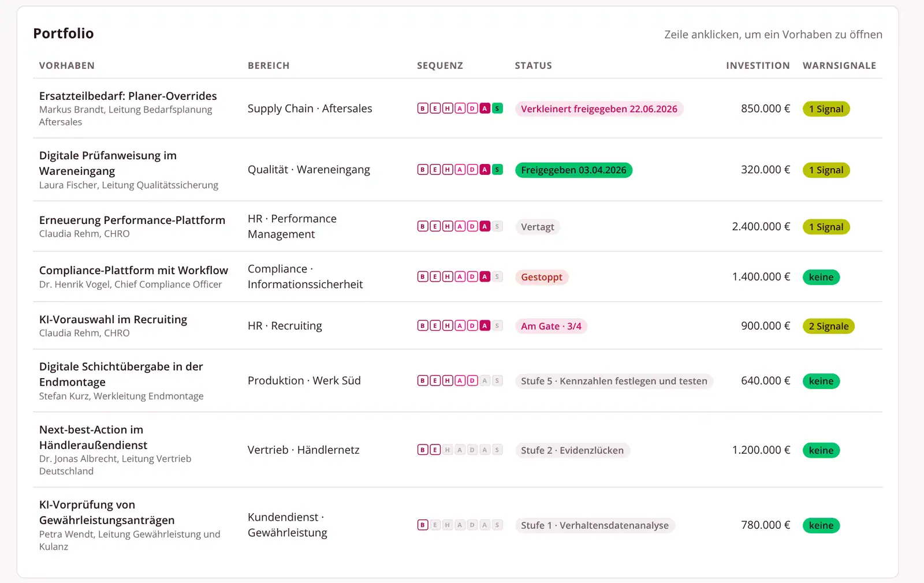Click the B step for KI-Vorauswahl im Recruiting

[x=423, y=326]
